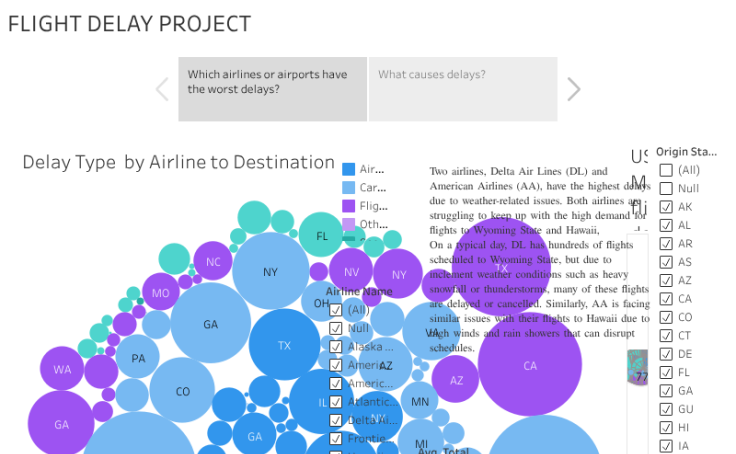This screenshot has height=454, width=736.
Task: Disable the Frontier airline filter checkbox
Action: [336, 439]
